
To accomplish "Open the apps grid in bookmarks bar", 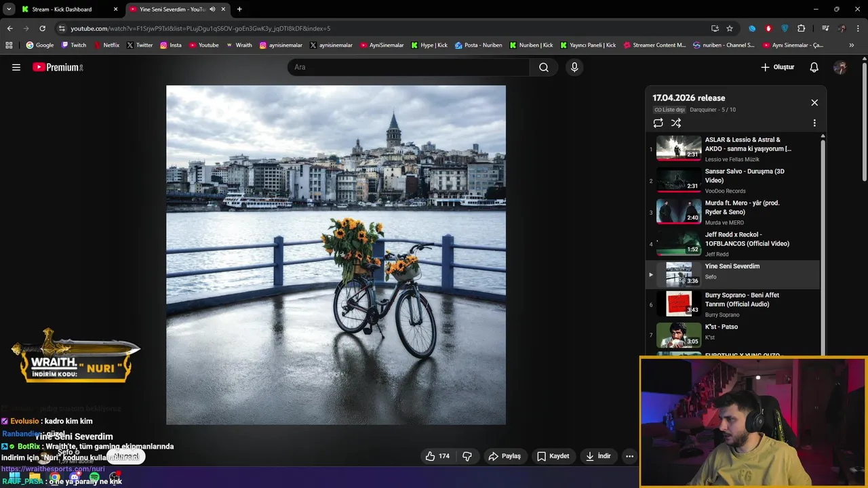I will [9, 45].
